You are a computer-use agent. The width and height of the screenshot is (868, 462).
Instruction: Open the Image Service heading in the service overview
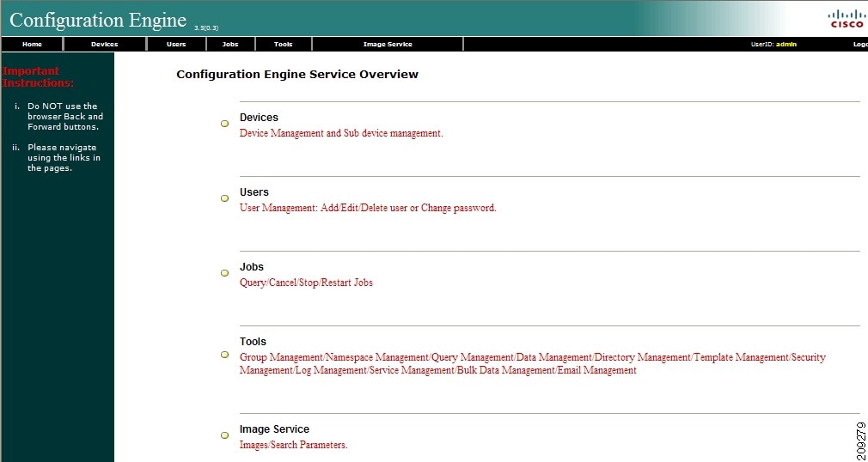click(274, 429)
